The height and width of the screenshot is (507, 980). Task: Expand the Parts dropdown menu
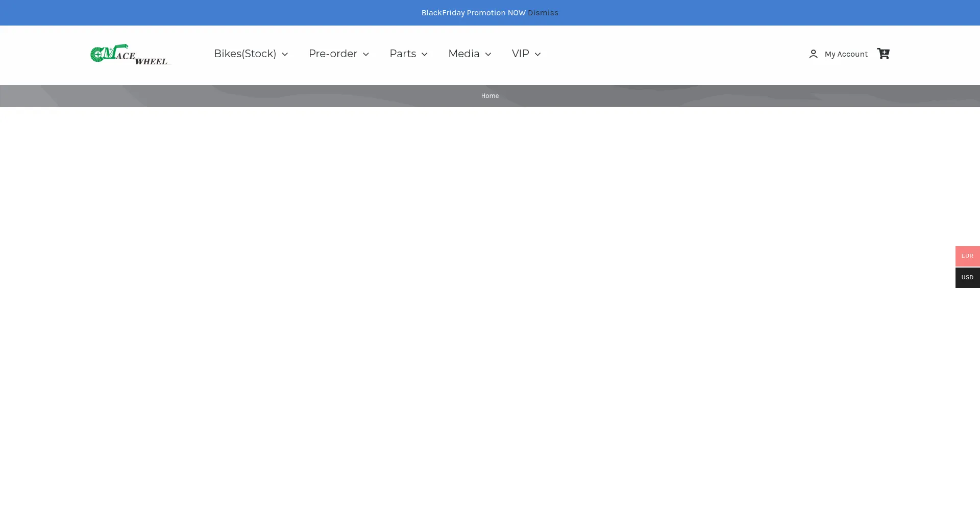(x=402, y=54)
